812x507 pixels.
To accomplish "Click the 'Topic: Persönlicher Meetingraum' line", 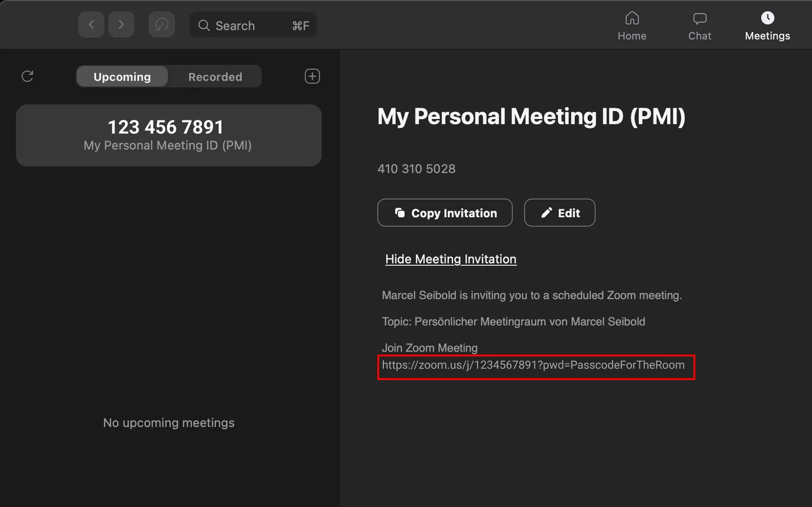I will 514,321.
